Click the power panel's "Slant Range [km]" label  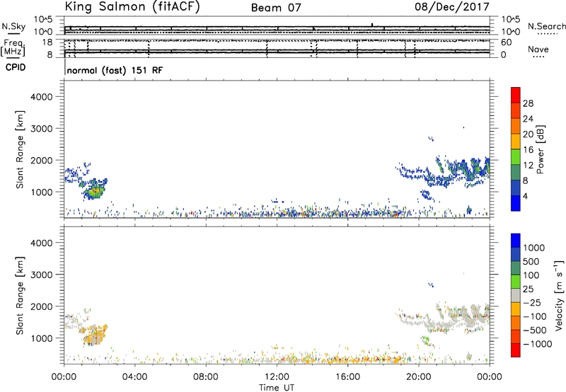click(20, 149)
